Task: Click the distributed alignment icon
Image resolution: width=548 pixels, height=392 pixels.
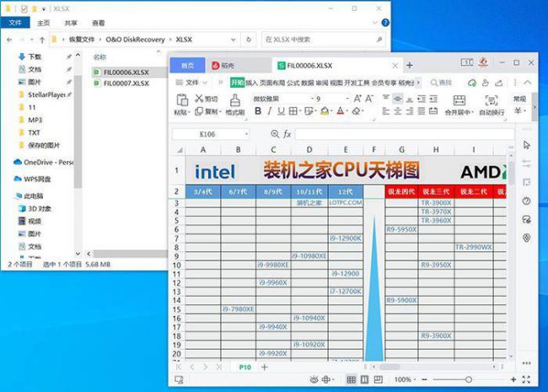Action: (433, 111)
